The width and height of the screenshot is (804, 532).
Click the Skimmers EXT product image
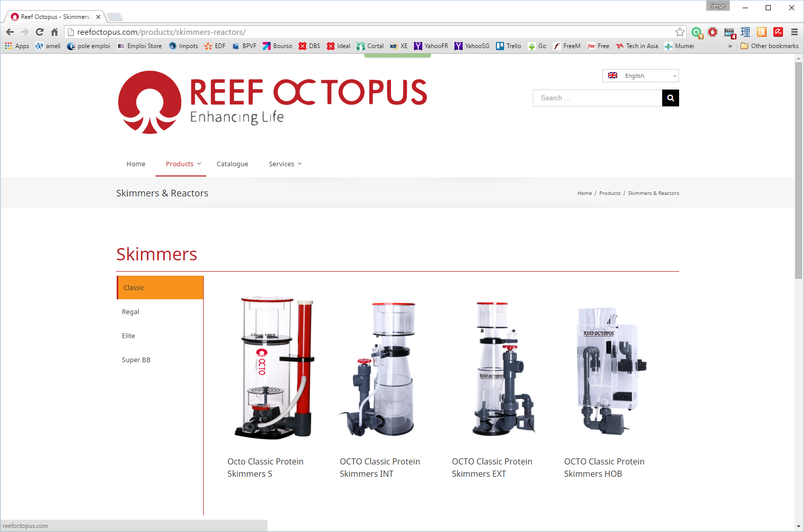[x=503, y=368]
